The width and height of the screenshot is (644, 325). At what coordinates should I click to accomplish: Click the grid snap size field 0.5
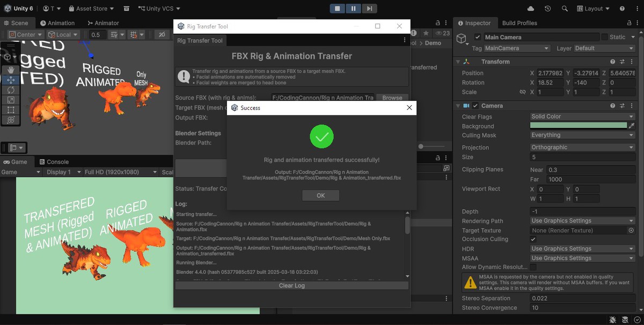point(97,34)
